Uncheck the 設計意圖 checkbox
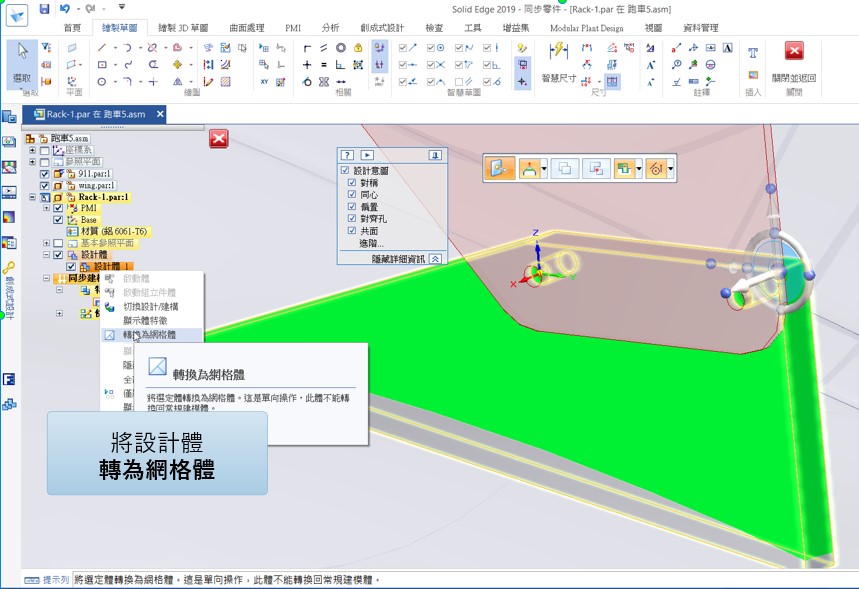Screen dimensions: 859x589 345,170
